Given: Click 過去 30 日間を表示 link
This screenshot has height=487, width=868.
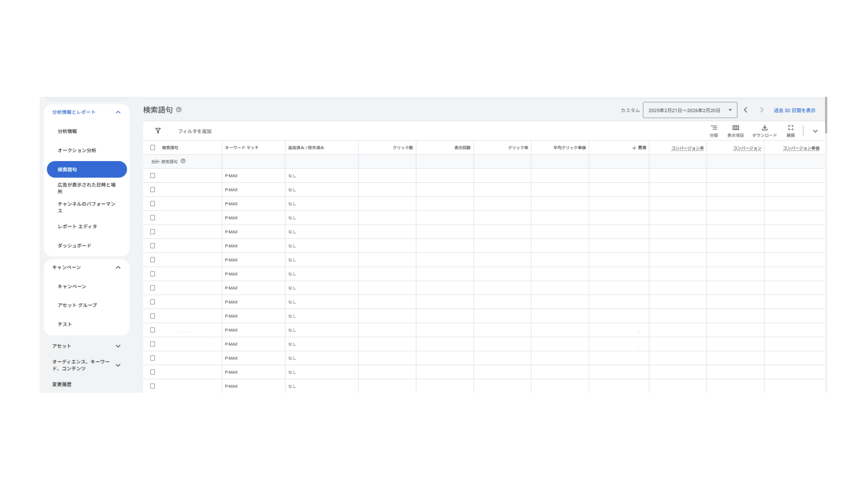Looking at the screenshot, I should 794,110.
